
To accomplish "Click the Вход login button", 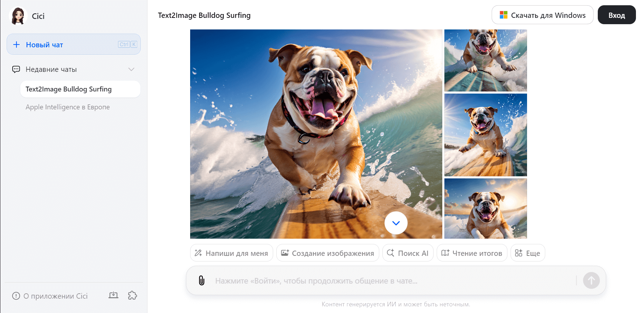I will pyautogui.click(x=616, y=15).
